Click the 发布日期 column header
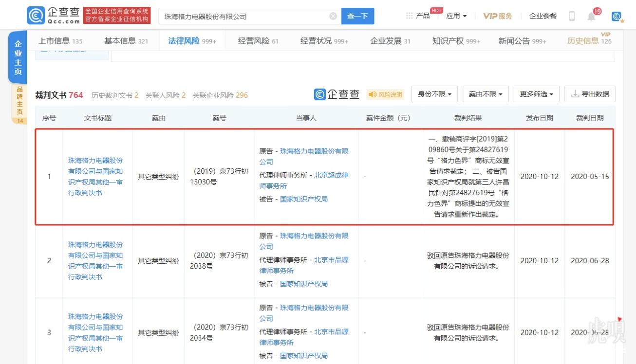 [x=539, y=118]
